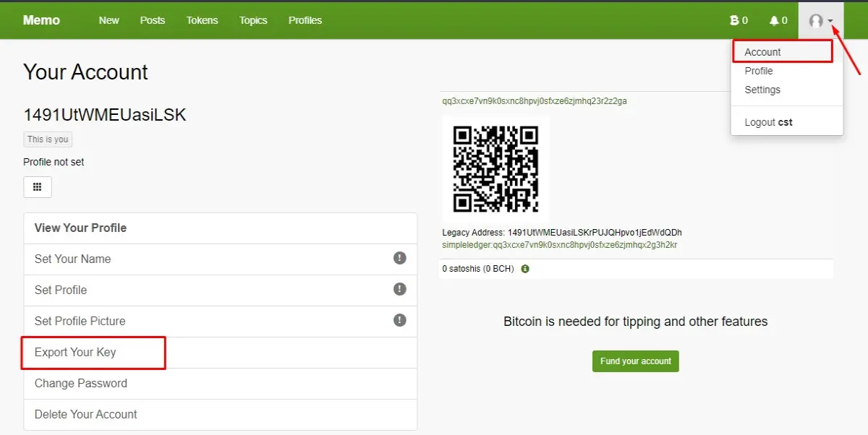Click the QR code image
Viewport: 868px width, 435px height.
pos(495,168)
